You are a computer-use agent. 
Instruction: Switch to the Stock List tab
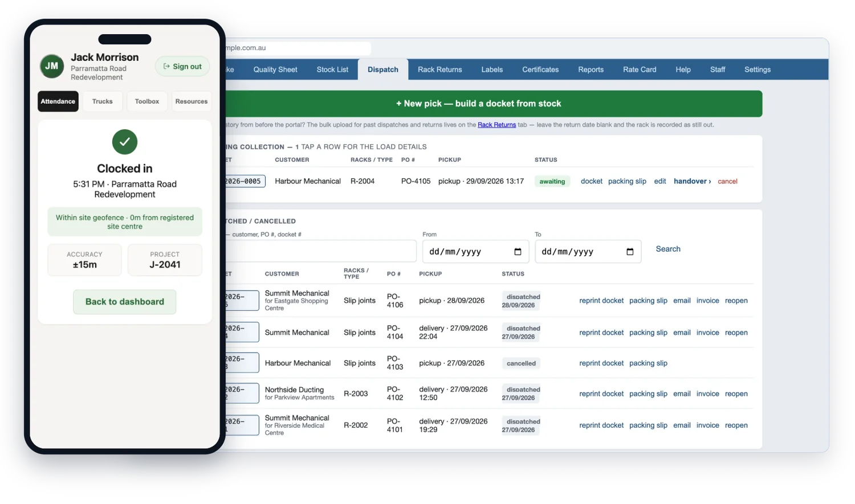click(332, 69)
